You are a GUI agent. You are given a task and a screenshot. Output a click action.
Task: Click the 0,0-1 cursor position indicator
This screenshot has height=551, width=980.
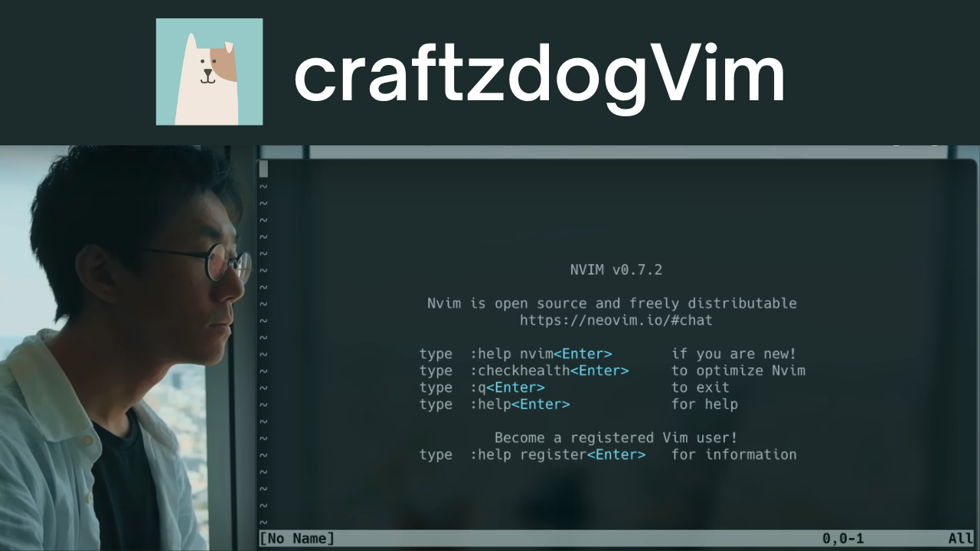(843, 539)
